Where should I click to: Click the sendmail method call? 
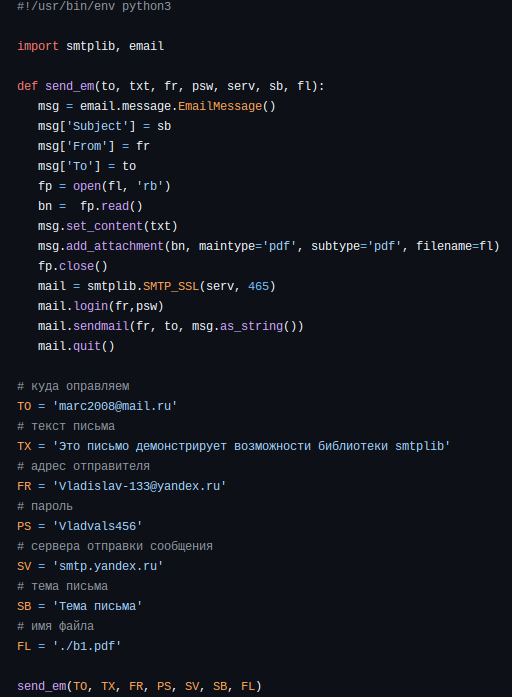tap(101, 326)
